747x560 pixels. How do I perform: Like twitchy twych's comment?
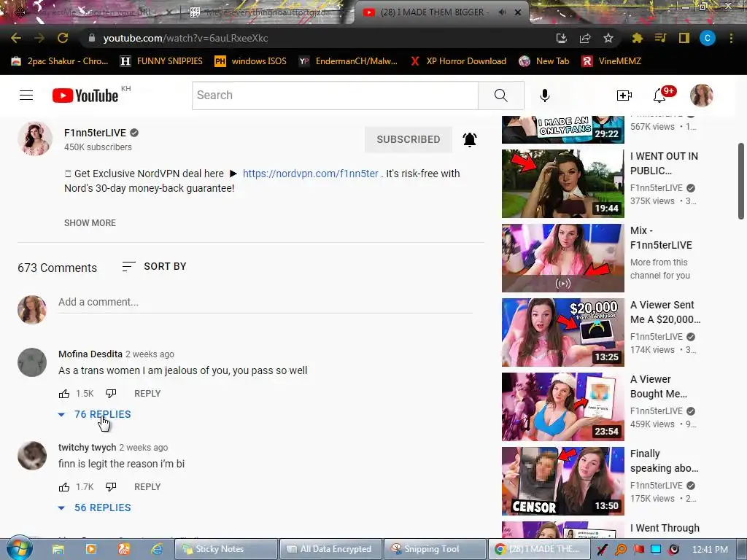tap(64, 487)
